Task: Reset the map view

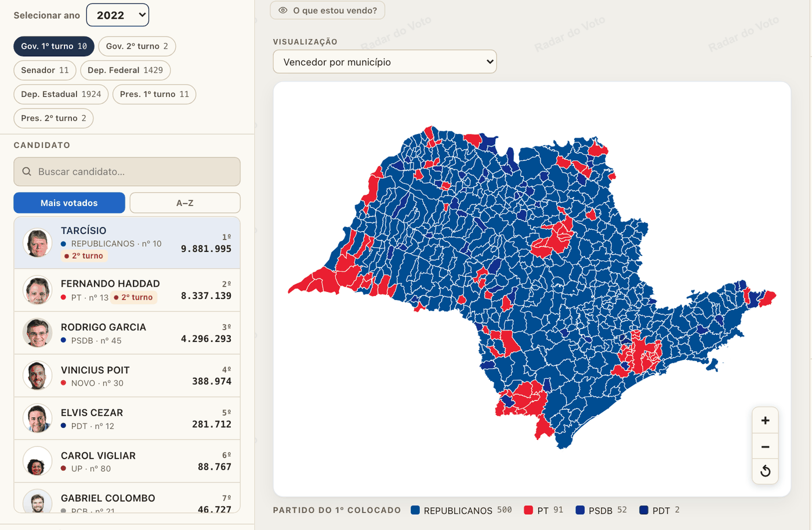Action: tap(765, 471)
